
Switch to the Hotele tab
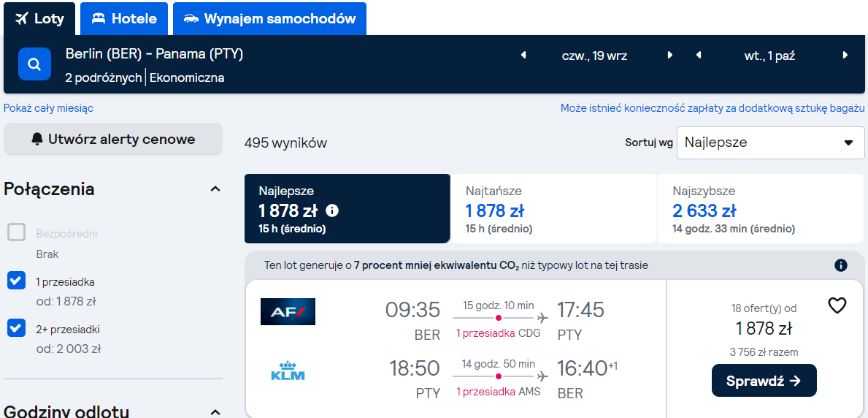[x=124, y=19]
